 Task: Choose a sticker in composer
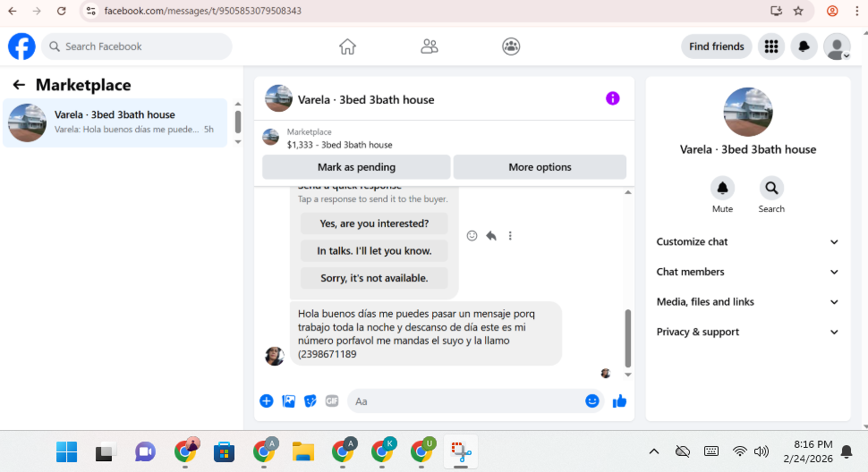pyautogui.click(x=310, y=401)
